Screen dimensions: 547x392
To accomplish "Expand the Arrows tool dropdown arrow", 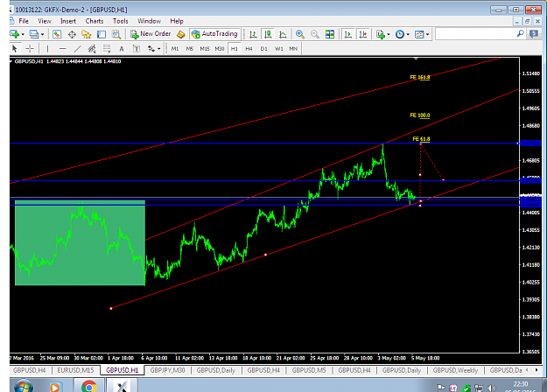I will [158, 48].
